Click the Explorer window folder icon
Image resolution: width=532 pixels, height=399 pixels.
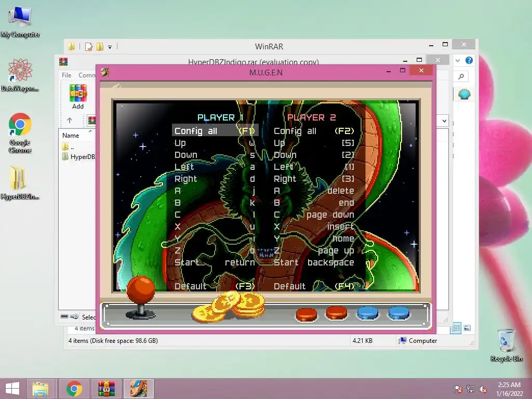click(71, 46)
